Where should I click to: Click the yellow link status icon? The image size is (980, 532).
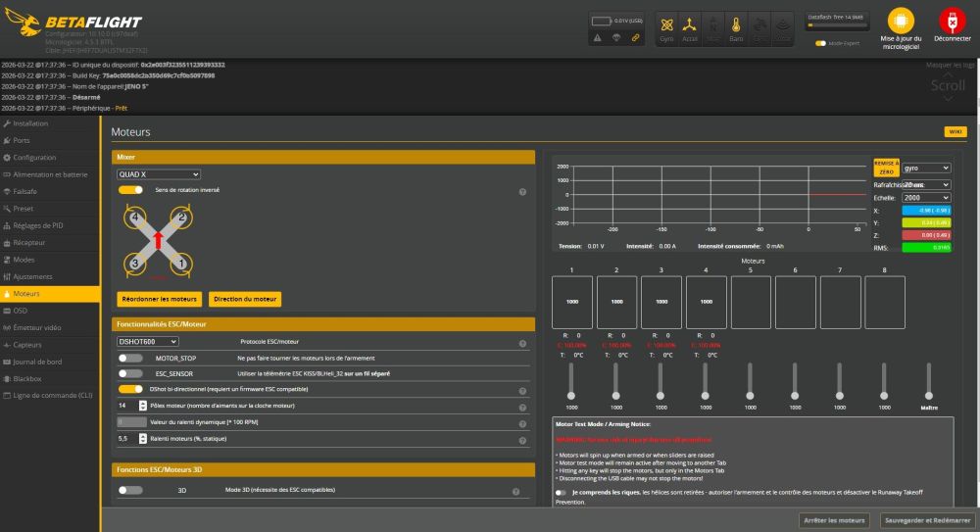tap(636, 38)
